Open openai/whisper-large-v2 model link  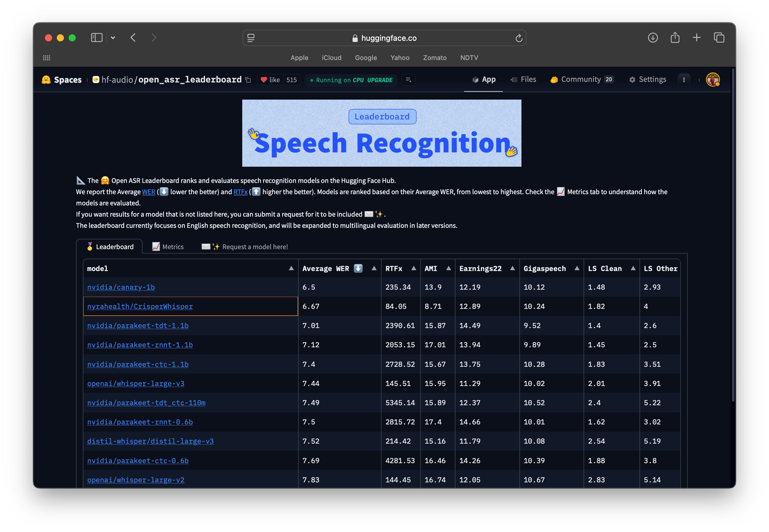135,480
